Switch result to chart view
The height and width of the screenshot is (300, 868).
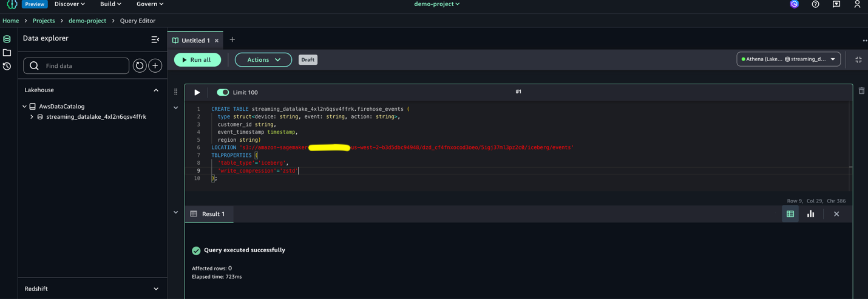pos(811,214)
